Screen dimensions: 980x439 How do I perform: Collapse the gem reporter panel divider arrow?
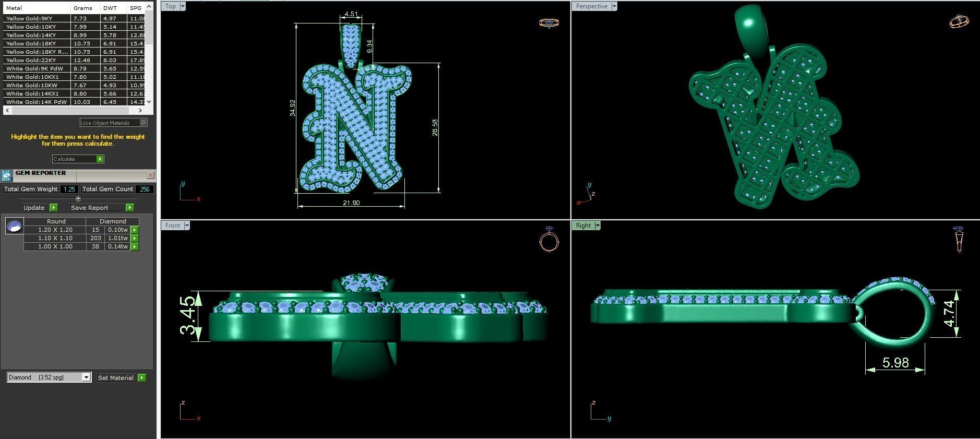pyautogui.click(x=78, y=198)
